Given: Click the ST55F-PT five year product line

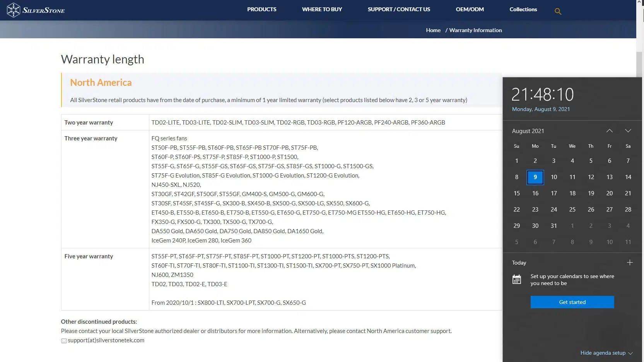Looking at the screenshot, I should [x=270, y=256].
